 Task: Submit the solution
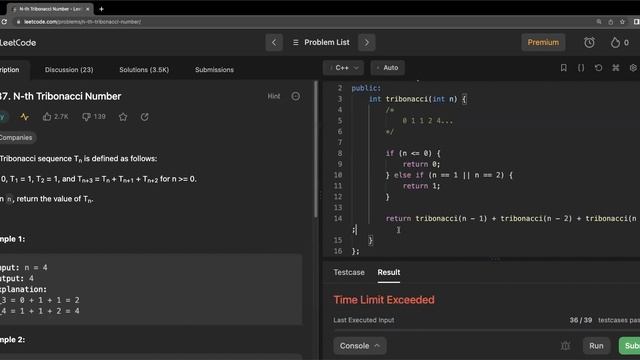630,346
